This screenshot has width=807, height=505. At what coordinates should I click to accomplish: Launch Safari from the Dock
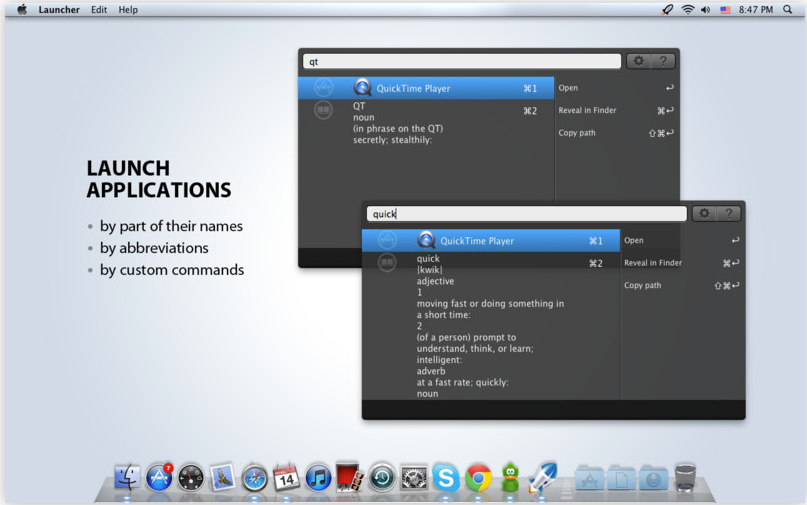click(255, 478)
